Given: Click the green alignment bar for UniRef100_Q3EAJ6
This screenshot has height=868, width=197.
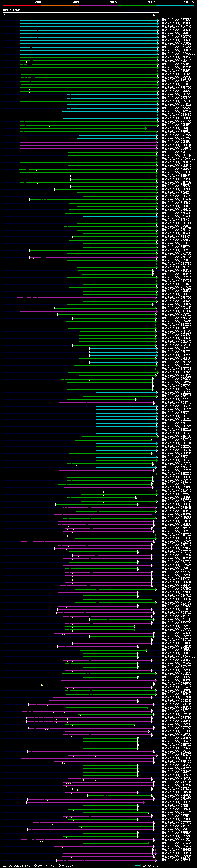Looking at the screenshot, I should click(111, 741).
